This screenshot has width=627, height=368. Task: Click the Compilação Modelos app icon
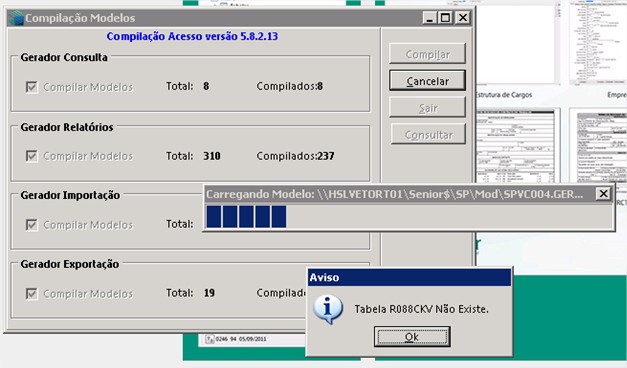tap(16, 18)
